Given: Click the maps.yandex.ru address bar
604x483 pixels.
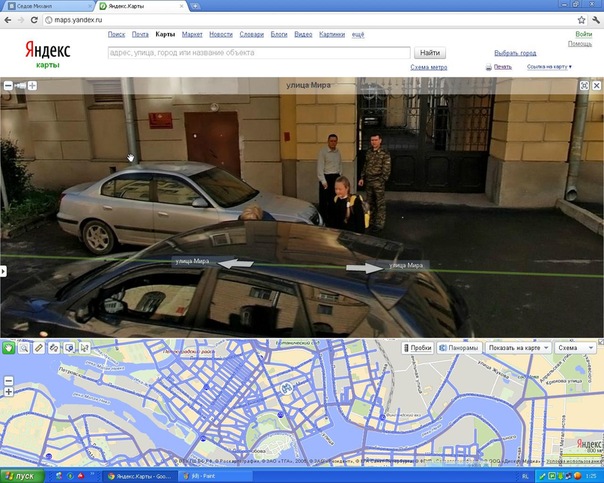Looking at the screenshot, I should tap(310, 20).
